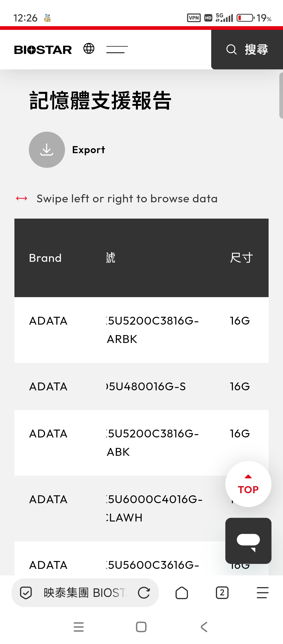Tap the browser security shield icon
Viewport: 283px width, 644px height.
tap(26, 593)
